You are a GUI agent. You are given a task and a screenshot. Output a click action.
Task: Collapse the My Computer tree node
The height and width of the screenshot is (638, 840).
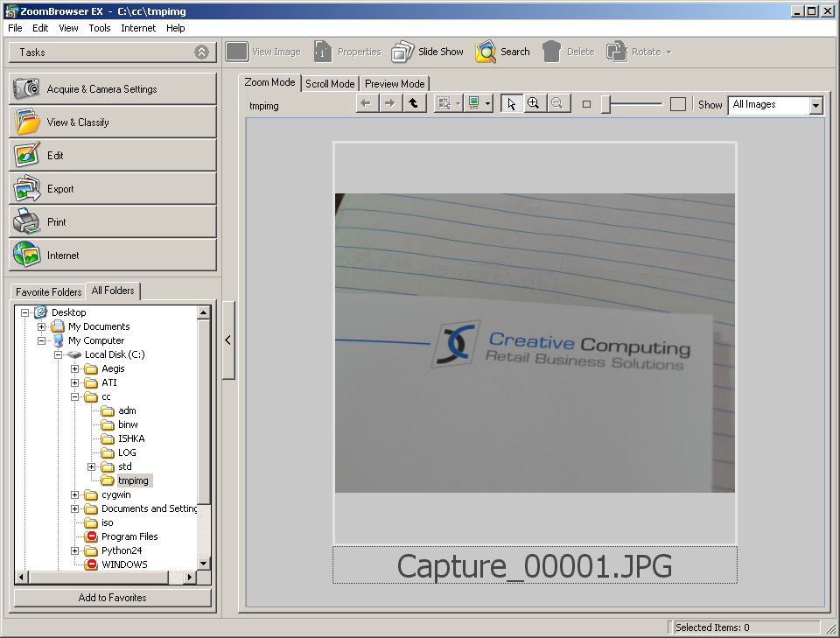(x=41, y=340)
